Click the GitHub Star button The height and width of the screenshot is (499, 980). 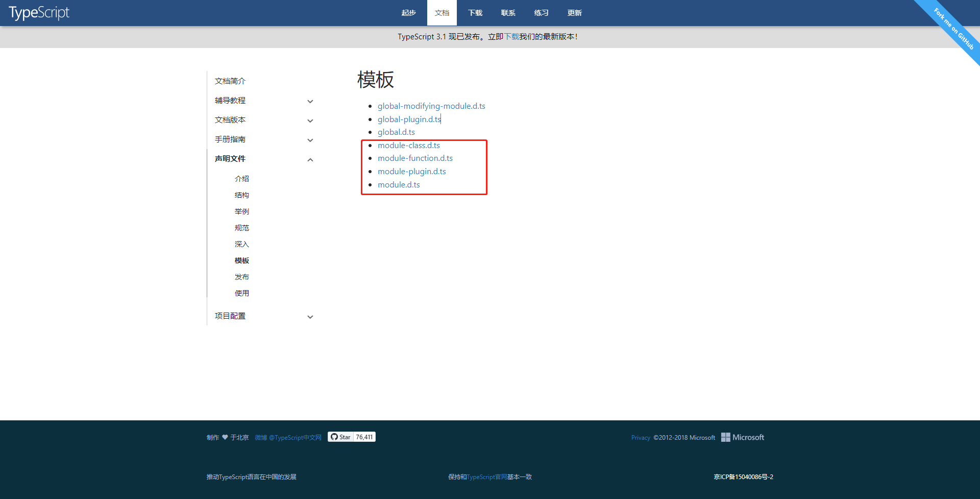pyautogui.click(x=340, y=437)
